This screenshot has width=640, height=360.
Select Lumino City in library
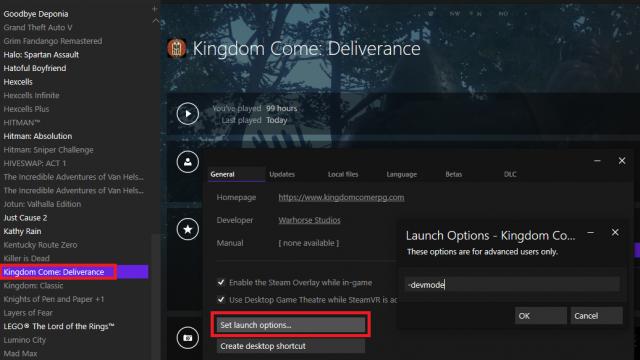pos(24,340)
